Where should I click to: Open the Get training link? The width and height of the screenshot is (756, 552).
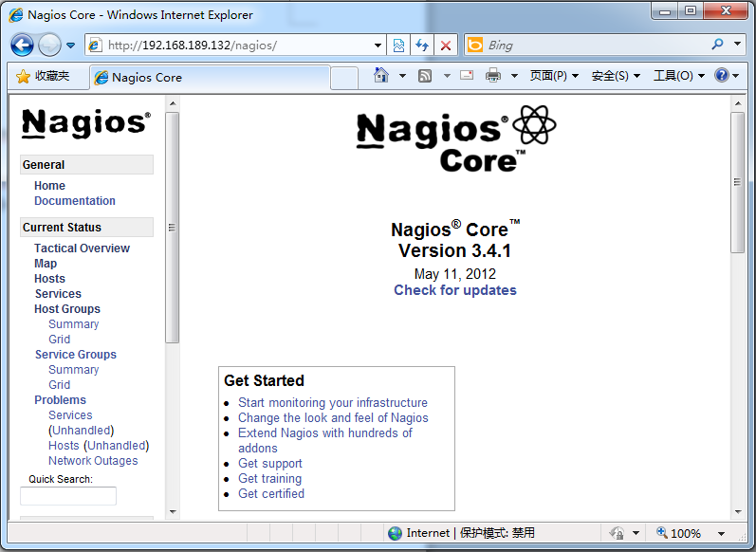pyautogui.click(x=270, y=478)
